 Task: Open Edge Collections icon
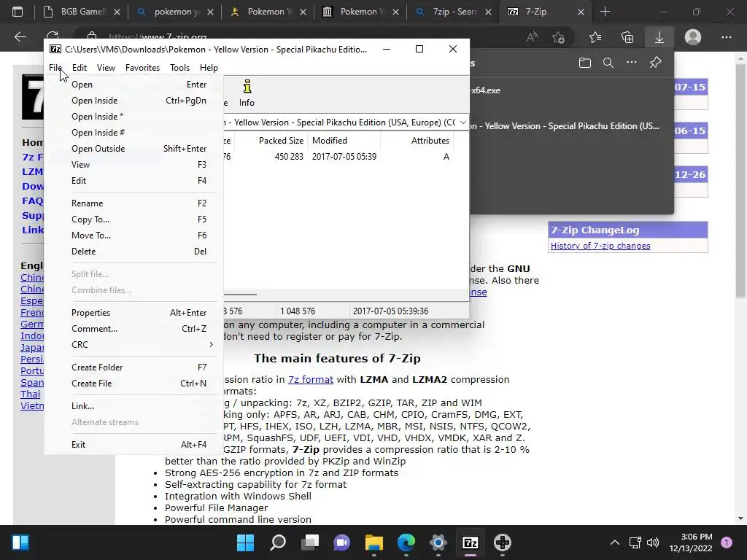click(x=627, y=37)
